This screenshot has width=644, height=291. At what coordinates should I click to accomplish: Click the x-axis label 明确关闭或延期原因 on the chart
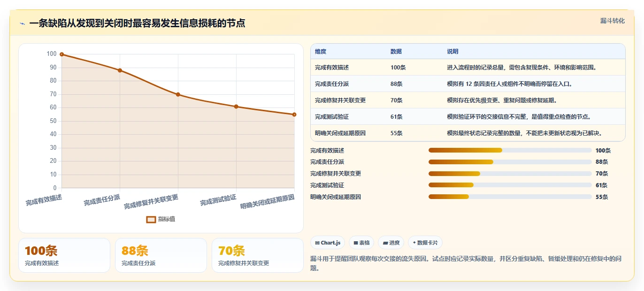coord(267,201)
